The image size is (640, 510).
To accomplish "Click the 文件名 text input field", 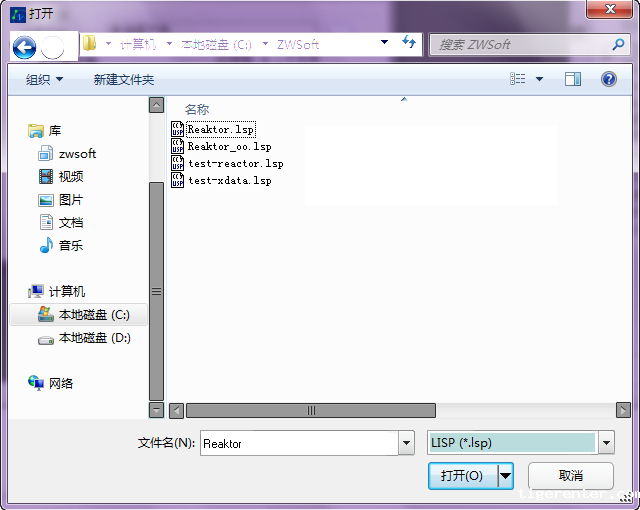I will click(297, 443).
